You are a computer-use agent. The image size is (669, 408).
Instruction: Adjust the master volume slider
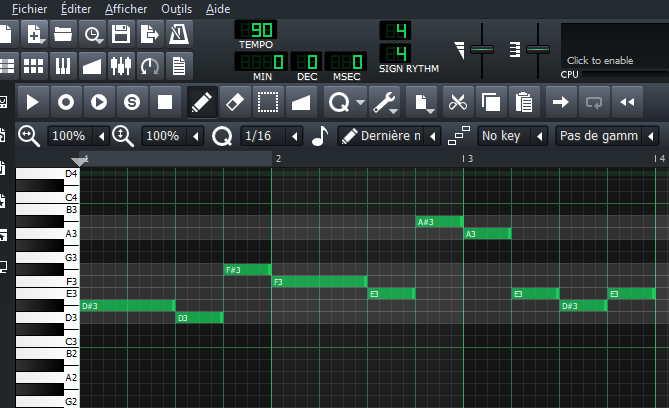482,50
